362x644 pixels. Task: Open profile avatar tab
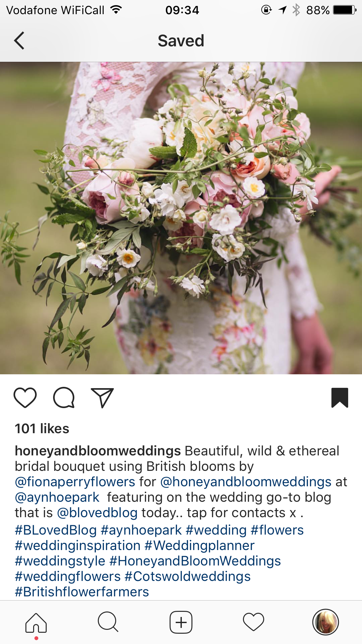point(326,622)
